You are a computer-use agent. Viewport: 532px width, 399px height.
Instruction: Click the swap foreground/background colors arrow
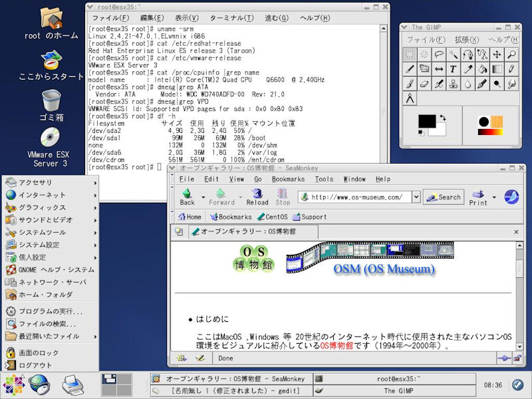(x=443, y=118)
